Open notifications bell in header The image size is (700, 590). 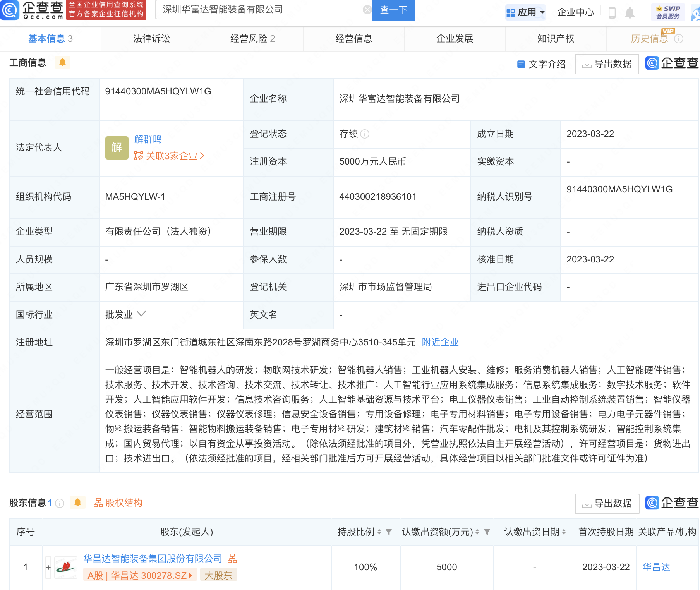tap(630, 13)
